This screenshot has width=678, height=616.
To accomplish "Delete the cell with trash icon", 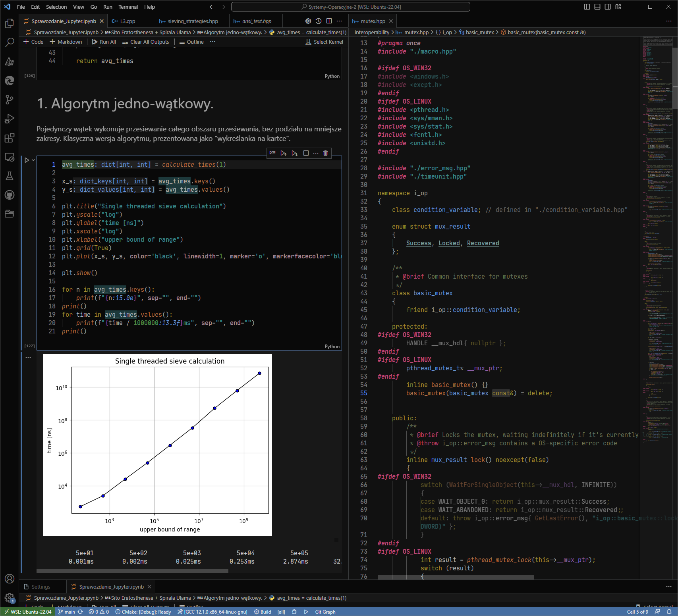I will click(x=326, y=153).
